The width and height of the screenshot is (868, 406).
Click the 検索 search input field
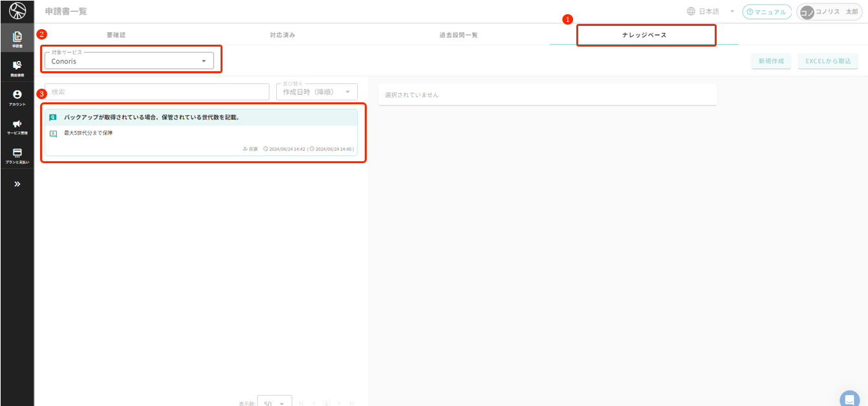pyautogui.click(x=157, y=92)
